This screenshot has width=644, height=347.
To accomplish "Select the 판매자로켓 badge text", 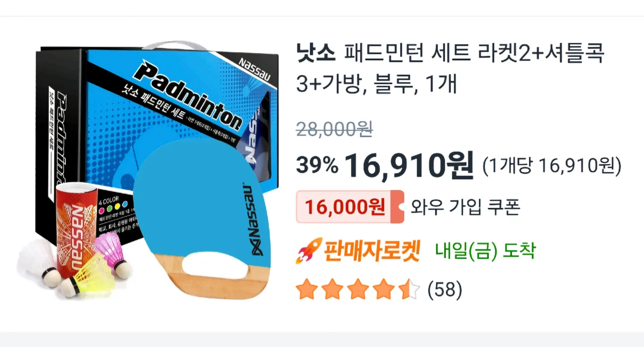I will click(x=371, y=252).
